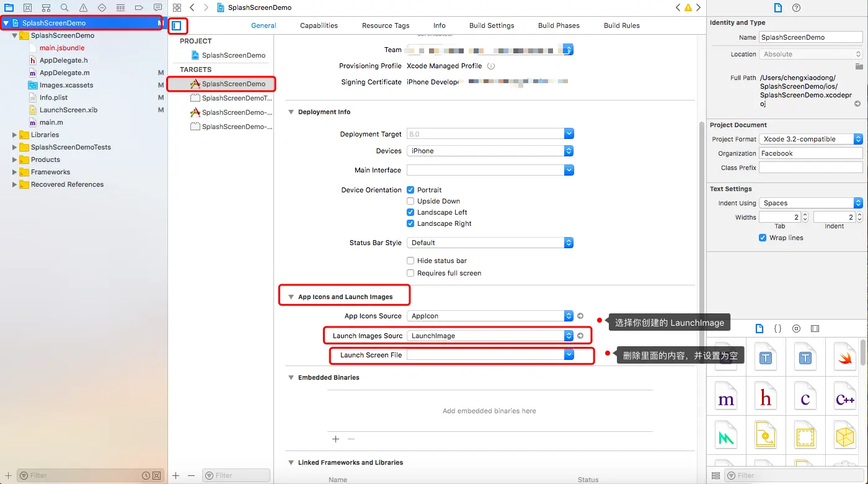Switch to the Info tab
Viewport: 868px width, 484px height.
pyautogui.click(x=440, y=25)
